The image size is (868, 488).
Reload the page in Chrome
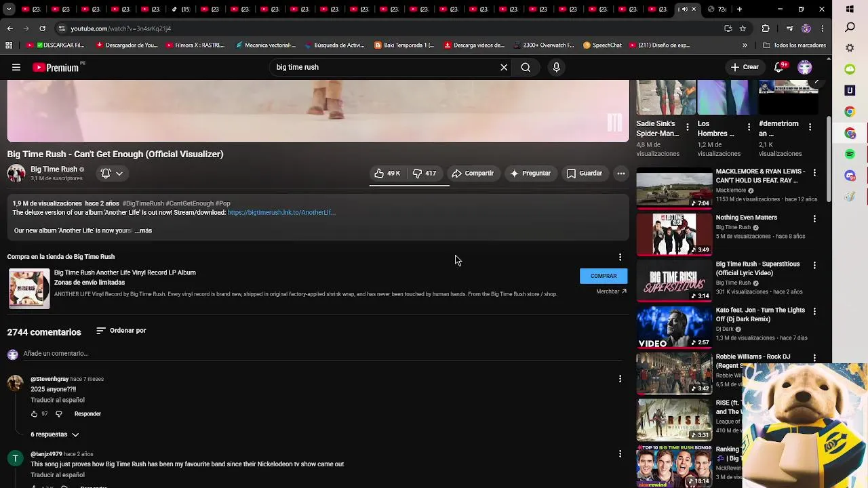point(42,28)
